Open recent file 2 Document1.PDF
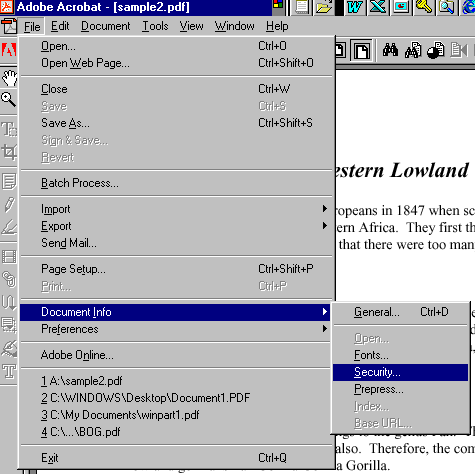This screenshot has width=475, height=474. (175, 398)
